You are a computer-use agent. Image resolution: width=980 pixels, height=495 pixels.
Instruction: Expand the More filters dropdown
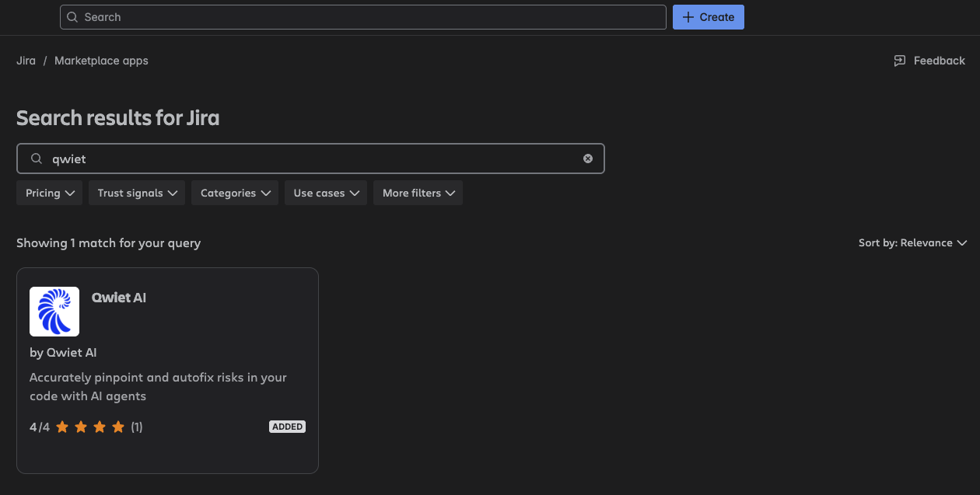[x=418, y=193]
